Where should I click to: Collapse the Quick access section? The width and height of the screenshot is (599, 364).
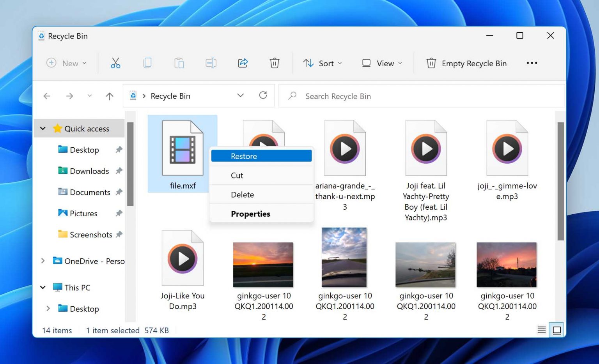point(43,128)
